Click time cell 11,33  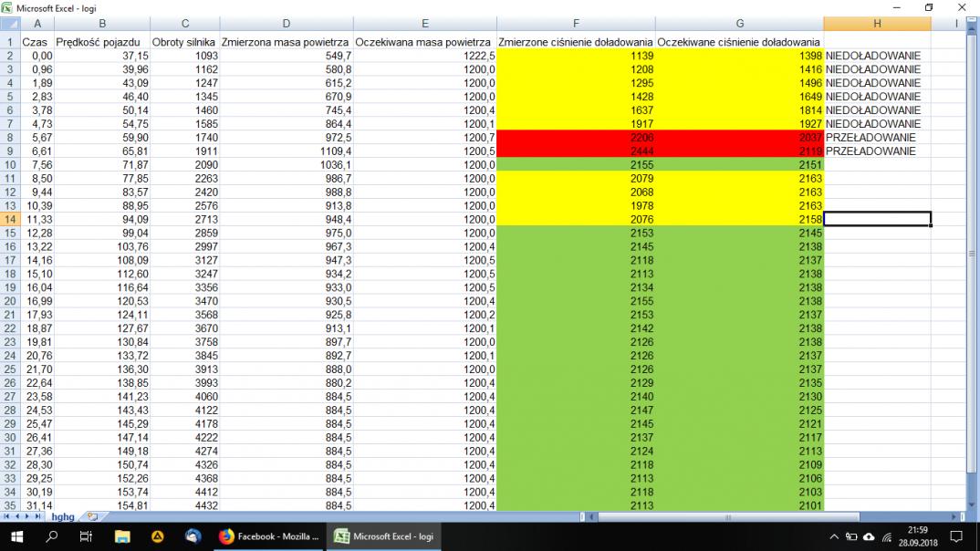click(x=37, y=219)
